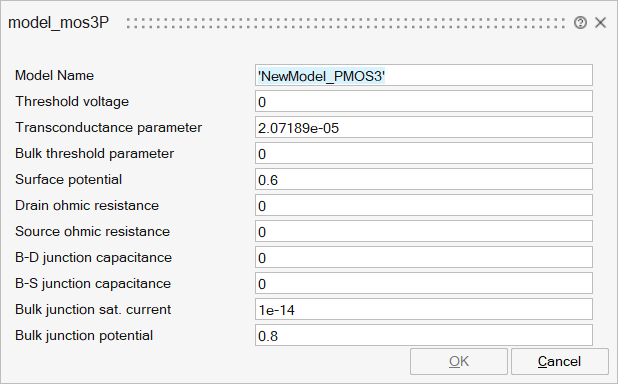
Task: Click the 'B-D junction capacitance' label
Action: [x=93, y=258]
